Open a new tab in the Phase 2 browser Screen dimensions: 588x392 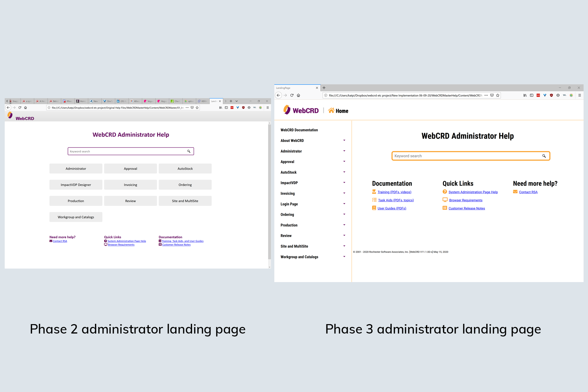231,101
